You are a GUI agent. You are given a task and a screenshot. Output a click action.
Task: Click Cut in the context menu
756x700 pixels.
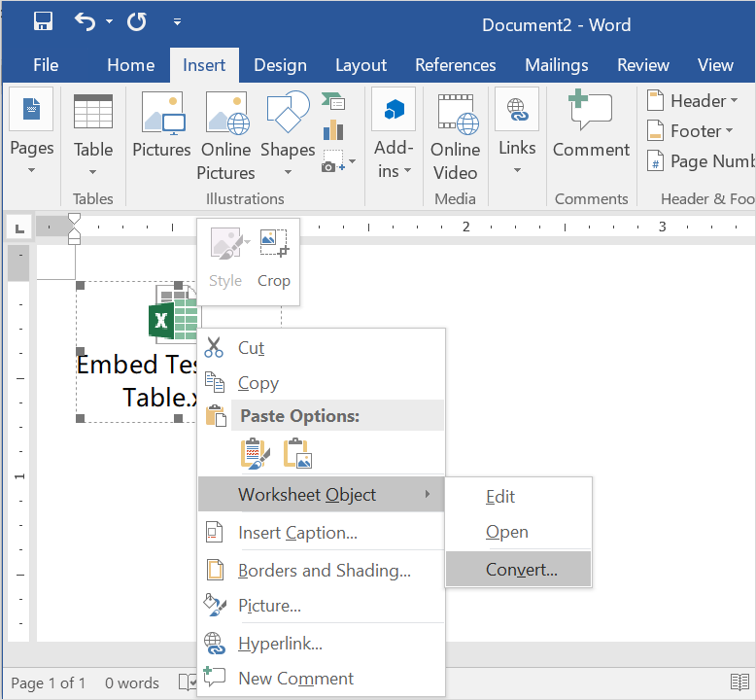click(x=251, y=348)
